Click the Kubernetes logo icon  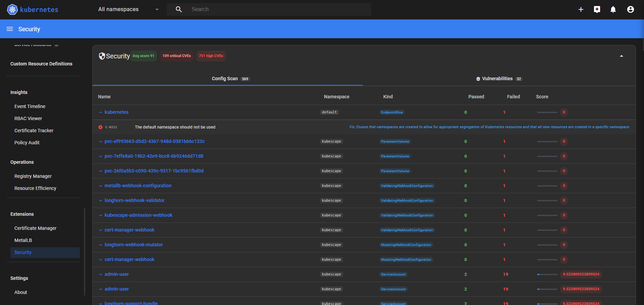[x=12, y=9]
